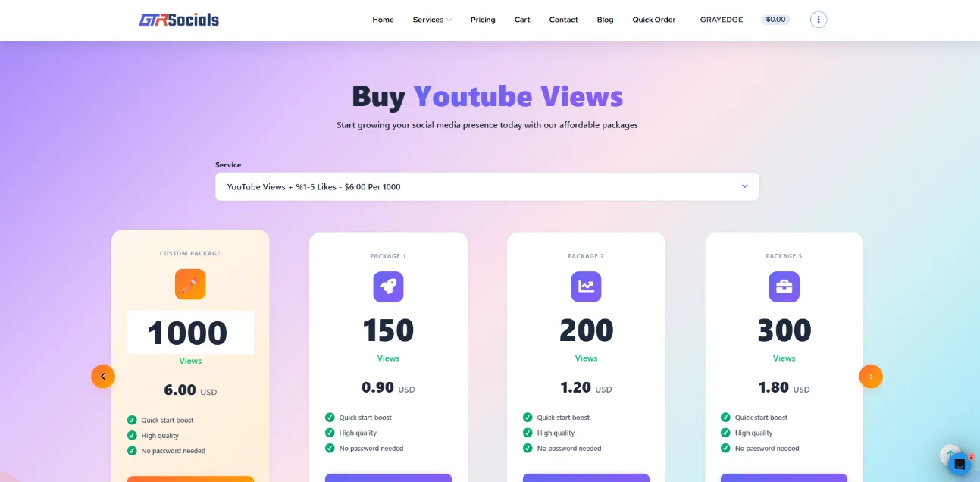Click the orange pencil icon in Custom Package
Screen dimensions: 980x482
[190, 284]
